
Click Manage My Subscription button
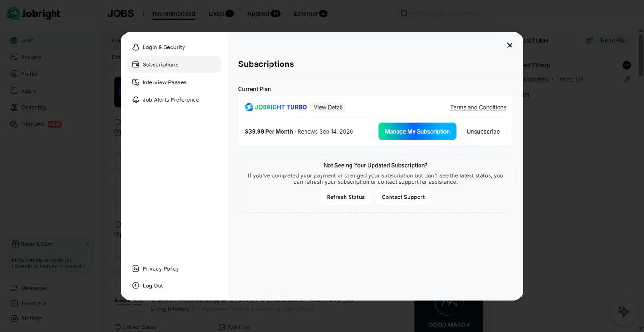coord(417,131)
